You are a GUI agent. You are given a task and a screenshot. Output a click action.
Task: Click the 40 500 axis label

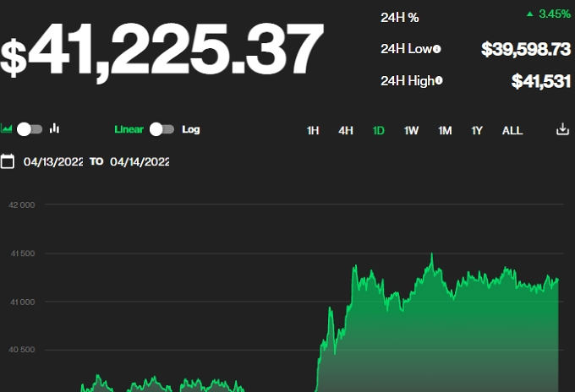click(22, 350)
